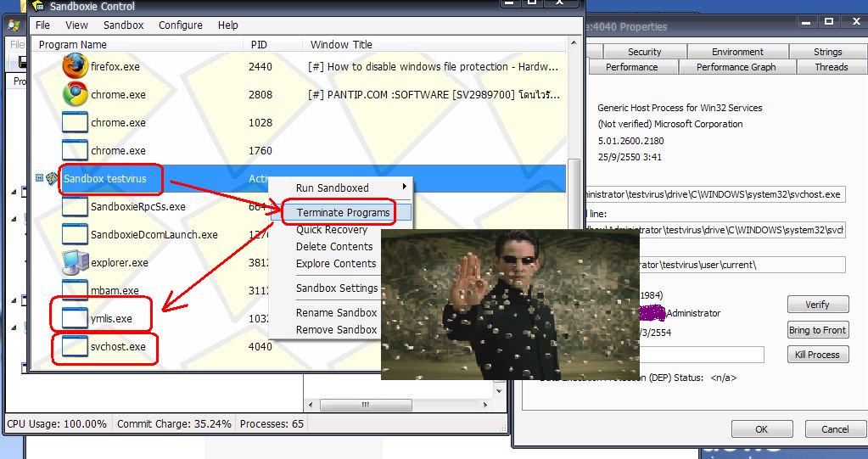Image resolution: width=868 pixels, height=459 pixels.
Task: Open the Help menu
Action: point(227,25)
